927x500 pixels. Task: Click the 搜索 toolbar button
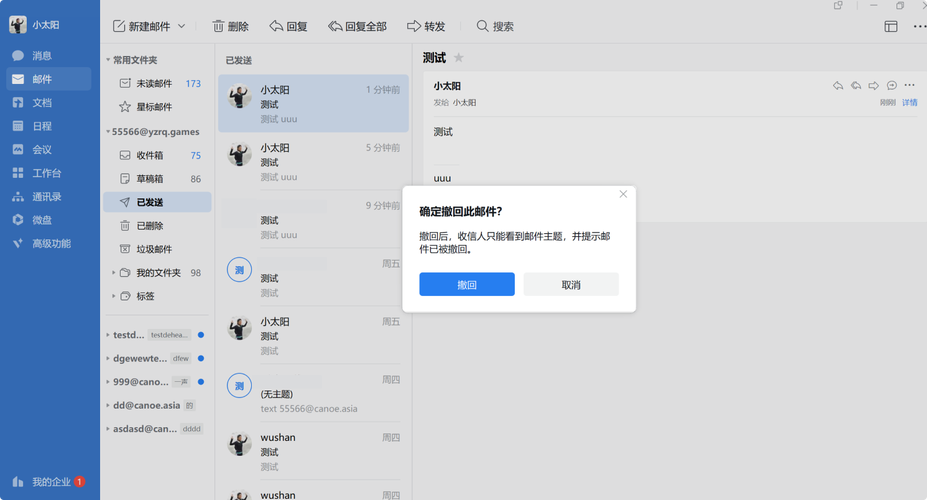coord(495,26)
